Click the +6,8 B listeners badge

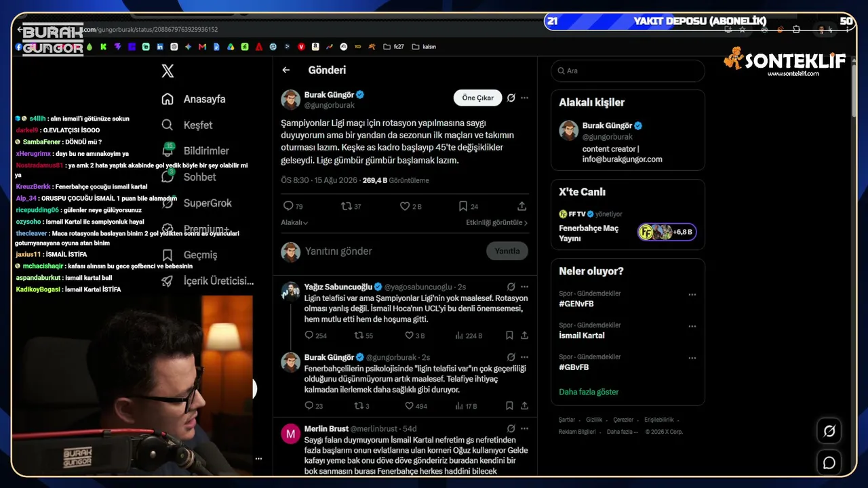click(667, 232)
